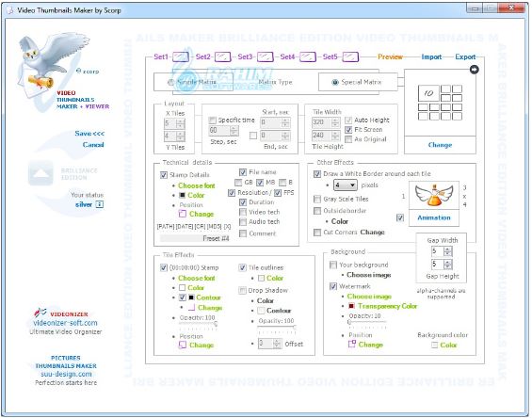Select the Set3 tab label
This screenshot has height=418, width=532.
coord(245,56)
